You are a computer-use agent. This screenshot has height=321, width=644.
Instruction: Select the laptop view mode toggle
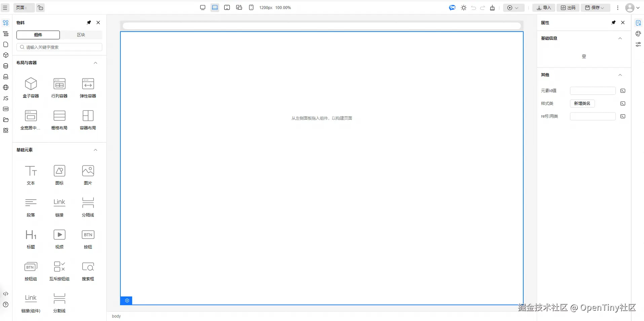215,7
